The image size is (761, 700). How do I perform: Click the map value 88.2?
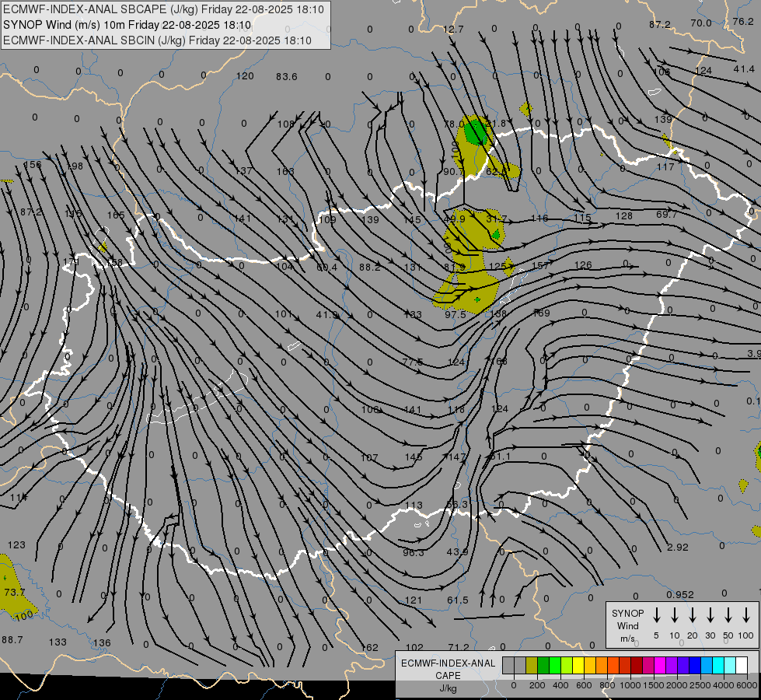click(x=370, y=267)
